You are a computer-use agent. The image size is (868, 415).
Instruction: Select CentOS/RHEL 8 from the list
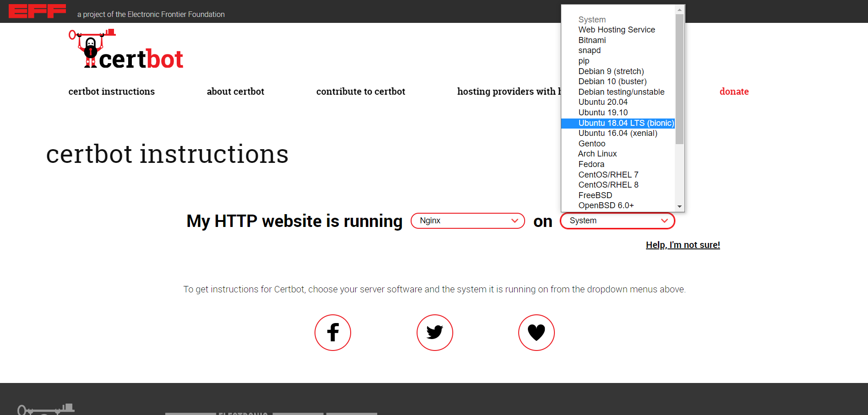coord(608,185)
